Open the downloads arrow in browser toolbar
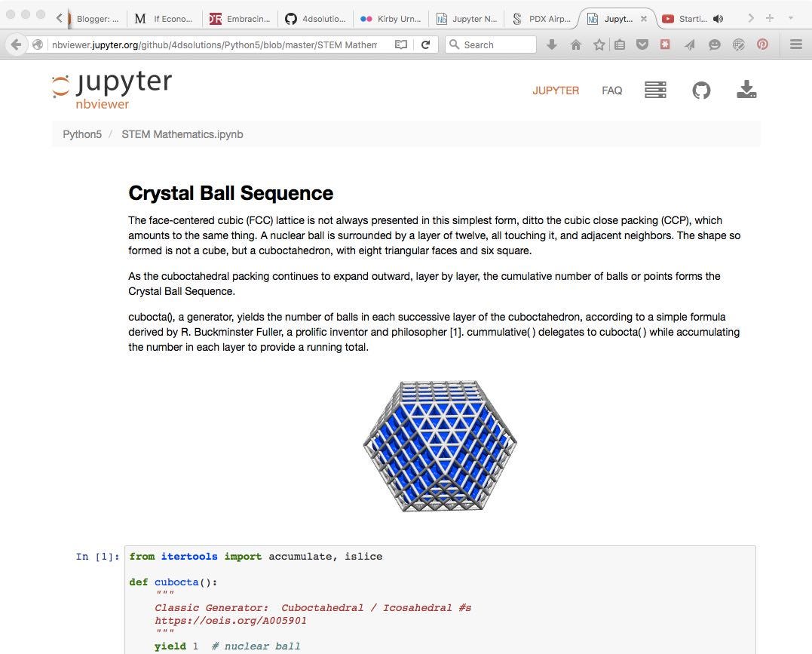This screenshot has width=812, height=654. [552, 45]
